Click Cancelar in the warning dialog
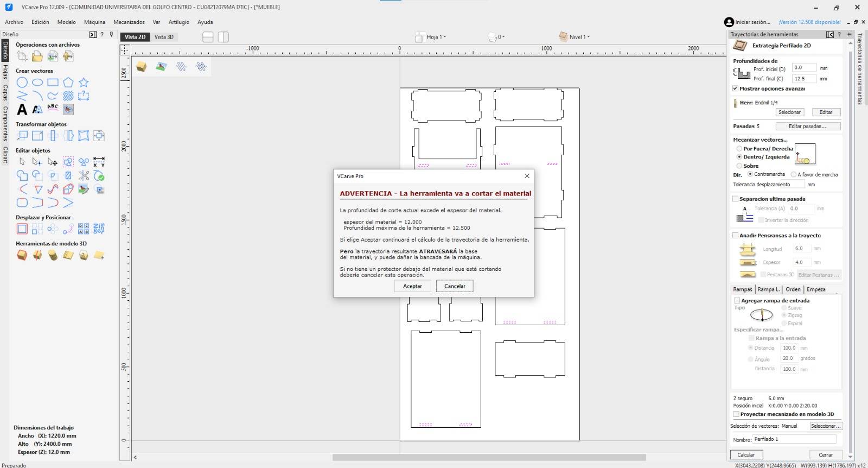The width and height of the screenshot is (868, 468). pyautogui.click(x=455, y=286)
